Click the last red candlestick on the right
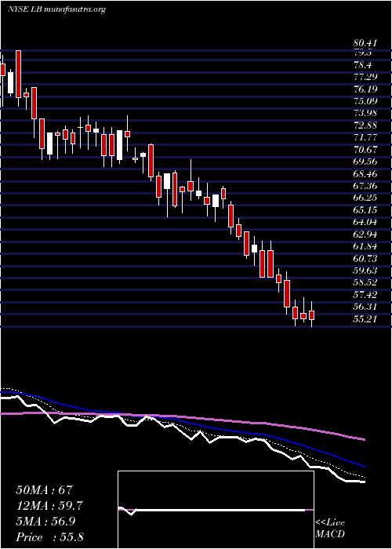This screenshot has width=392, height=549. 311,315
